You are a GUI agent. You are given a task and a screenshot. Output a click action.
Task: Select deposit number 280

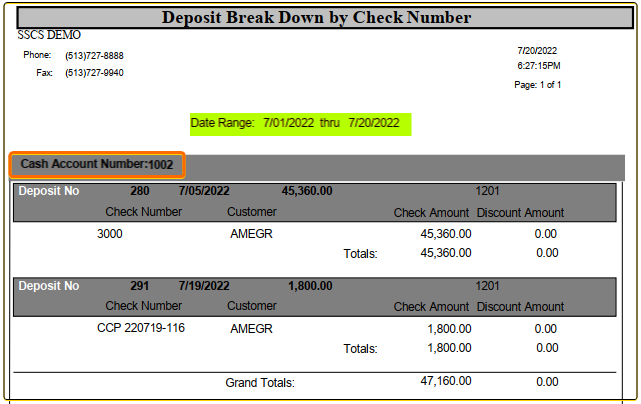coord(140,191)
